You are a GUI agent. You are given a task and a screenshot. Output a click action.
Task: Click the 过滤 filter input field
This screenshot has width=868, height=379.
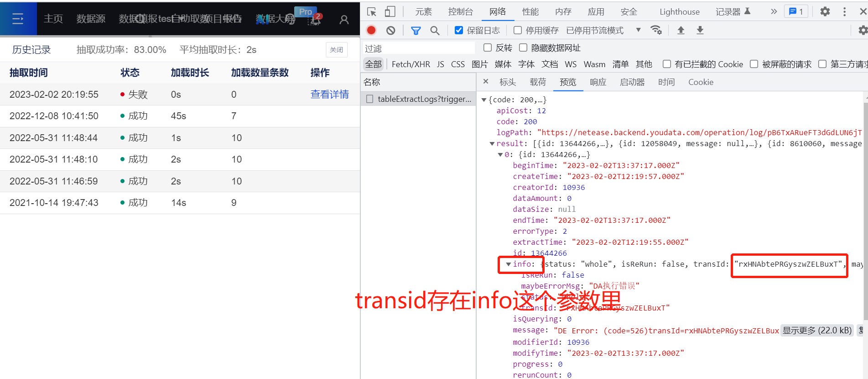[x=418, y=48]
